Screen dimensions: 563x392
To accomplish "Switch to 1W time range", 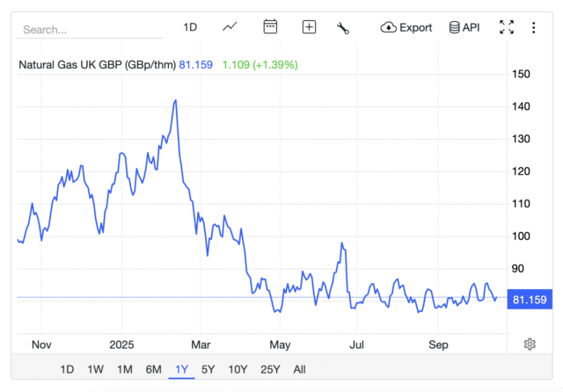I will pyautogui.click(x=96, y=369).
